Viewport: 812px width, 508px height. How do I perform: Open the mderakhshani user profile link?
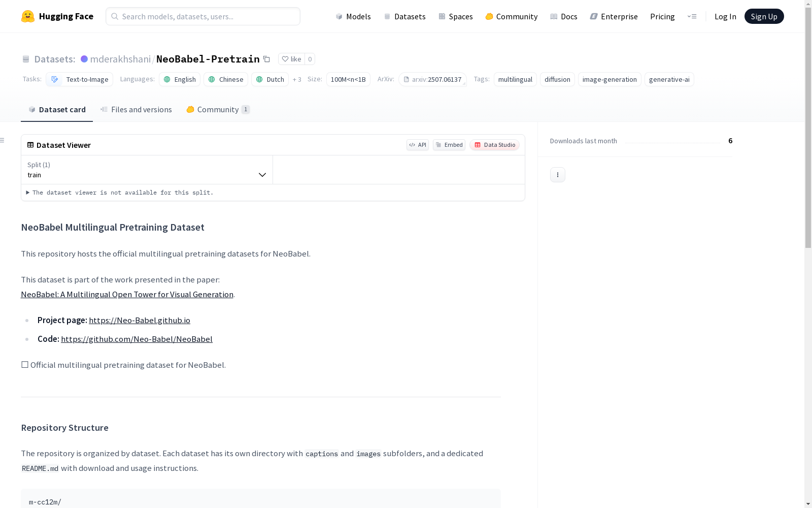[120, 59]
